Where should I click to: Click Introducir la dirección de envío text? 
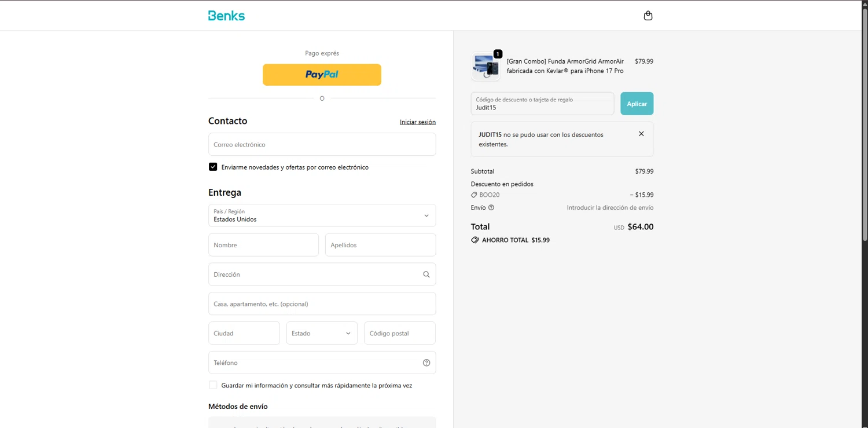610,207
